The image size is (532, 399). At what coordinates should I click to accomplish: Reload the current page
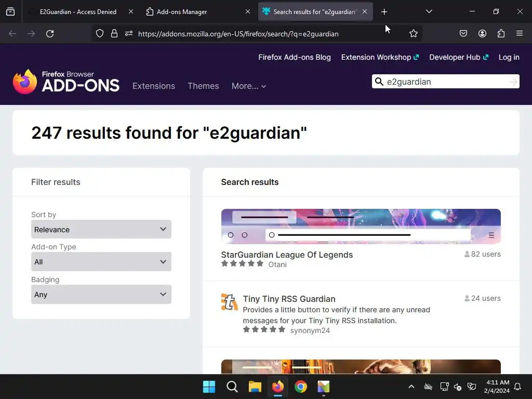(50, 34)
